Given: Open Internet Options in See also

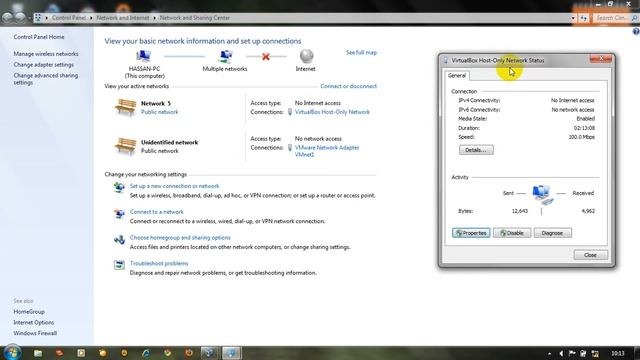Looking at the screenshot, I should click(33, 322).
